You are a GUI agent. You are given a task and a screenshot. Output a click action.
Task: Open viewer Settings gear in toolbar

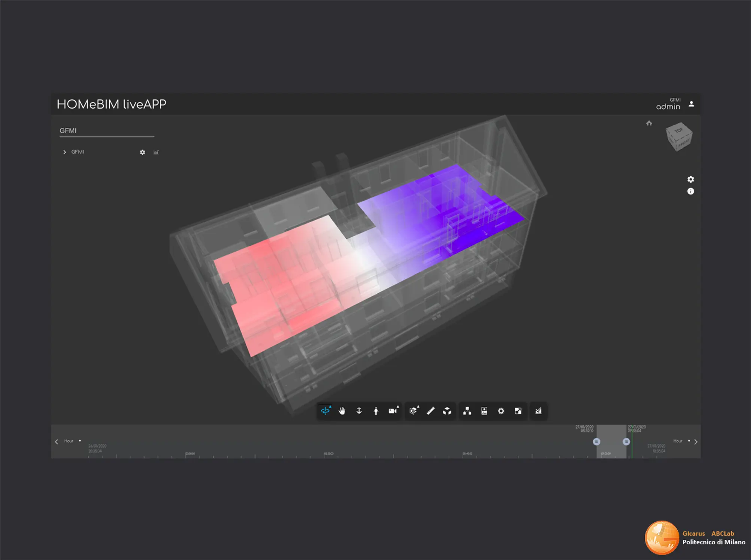coord(501,411)
